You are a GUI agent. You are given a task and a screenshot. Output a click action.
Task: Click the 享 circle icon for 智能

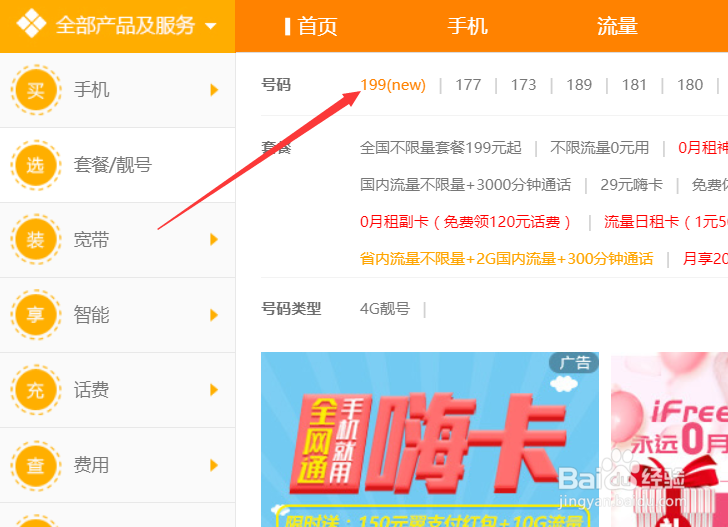pos(36,315)
